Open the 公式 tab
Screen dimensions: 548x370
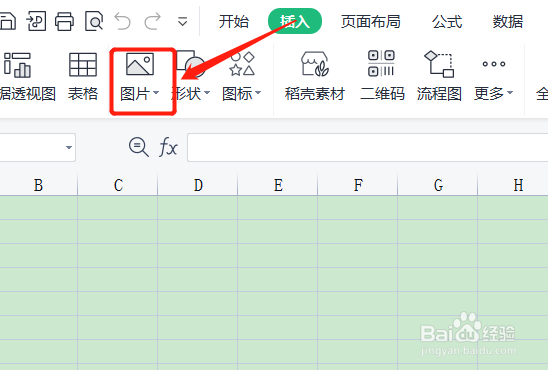click(x=447, y=22)
